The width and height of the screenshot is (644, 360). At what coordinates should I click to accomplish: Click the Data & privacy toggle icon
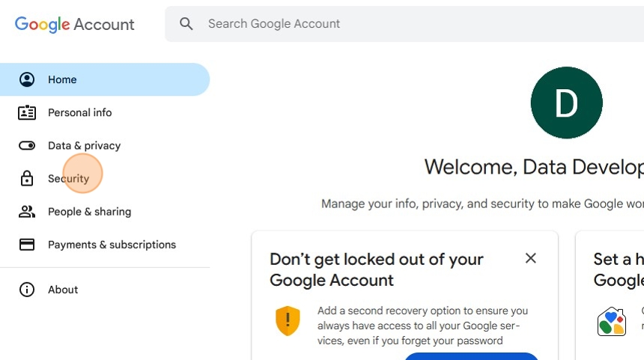click(27, 145)
